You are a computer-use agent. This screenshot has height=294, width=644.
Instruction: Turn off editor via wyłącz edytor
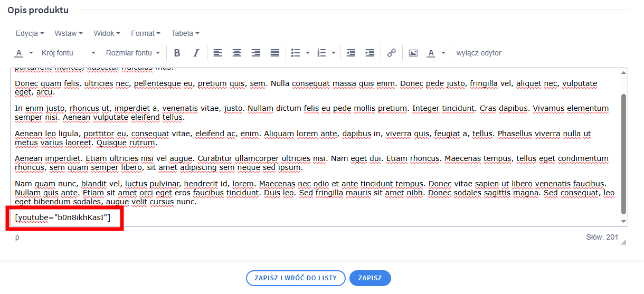[479, 53]
